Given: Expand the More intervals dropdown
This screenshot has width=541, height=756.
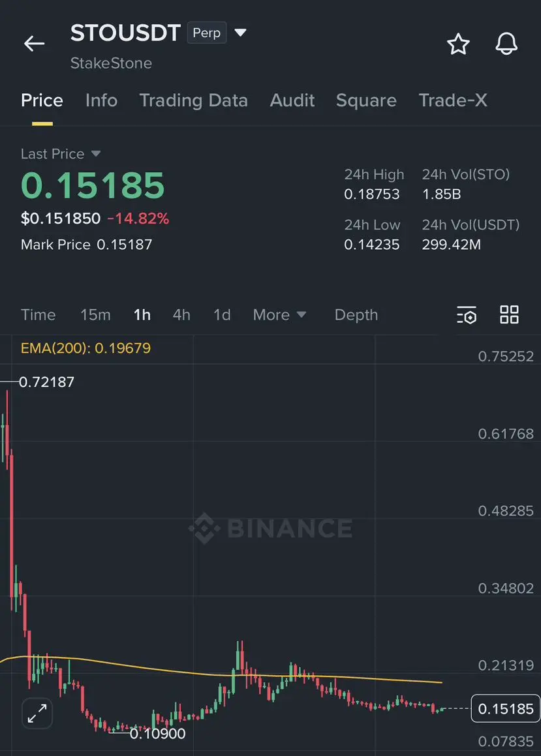Looking at the screenshot, I should tap(280, 315).
